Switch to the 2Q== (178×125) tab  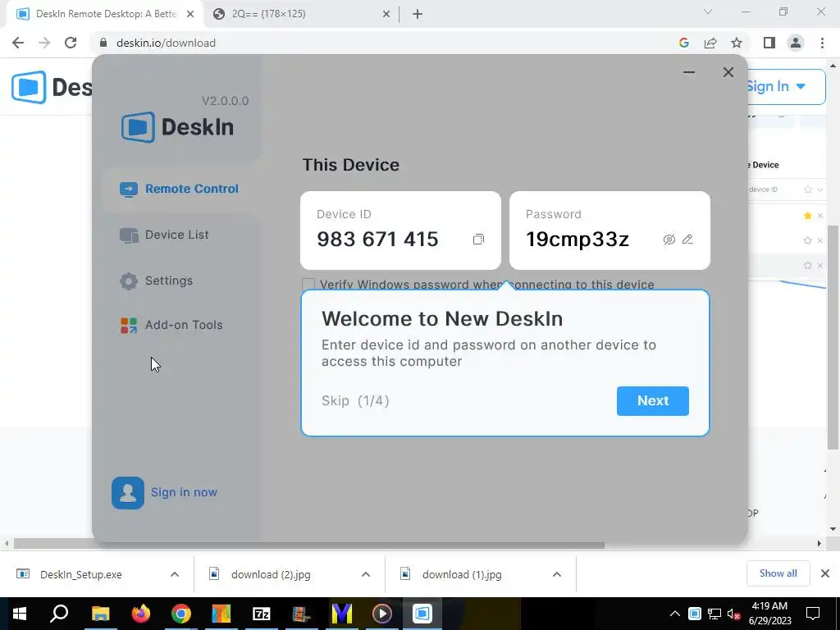300,14
